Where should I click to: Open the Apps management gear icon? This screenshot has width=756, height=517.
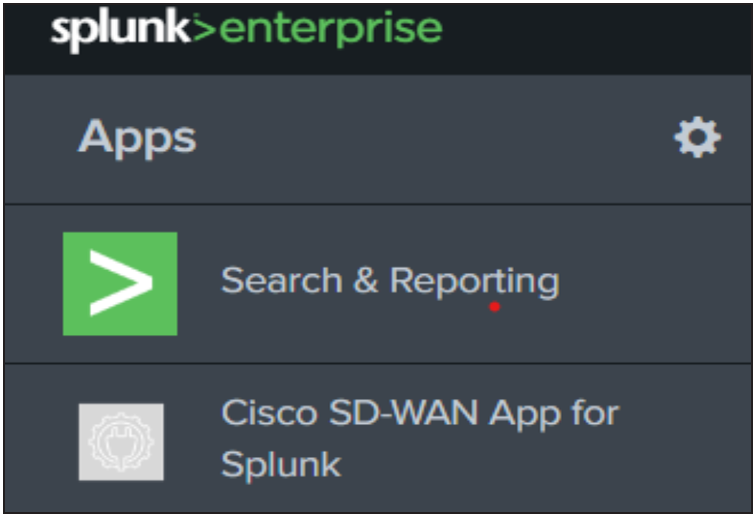point(697,137)
